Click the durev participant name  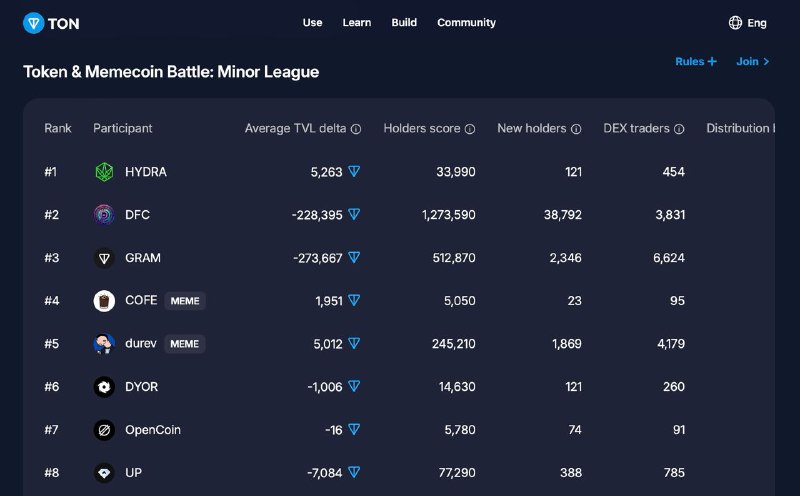[141, 343]
